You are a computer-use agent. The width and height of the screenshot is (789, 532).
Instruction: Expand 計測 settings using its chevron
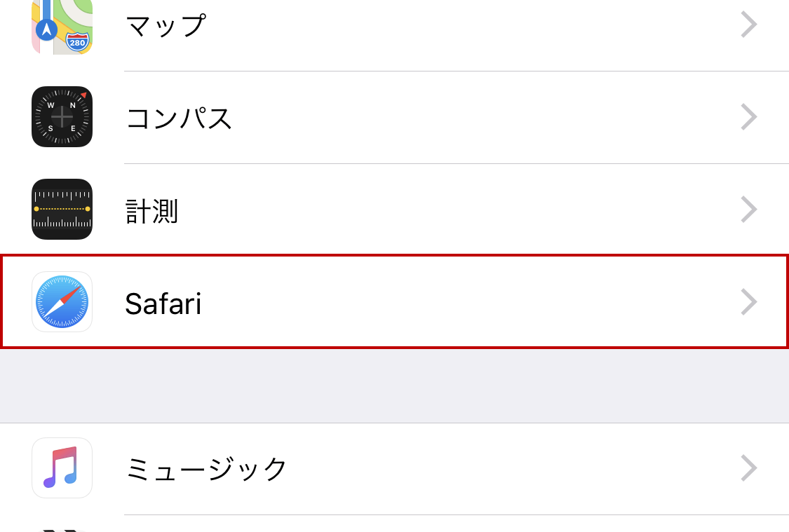(x=748, y=210)
